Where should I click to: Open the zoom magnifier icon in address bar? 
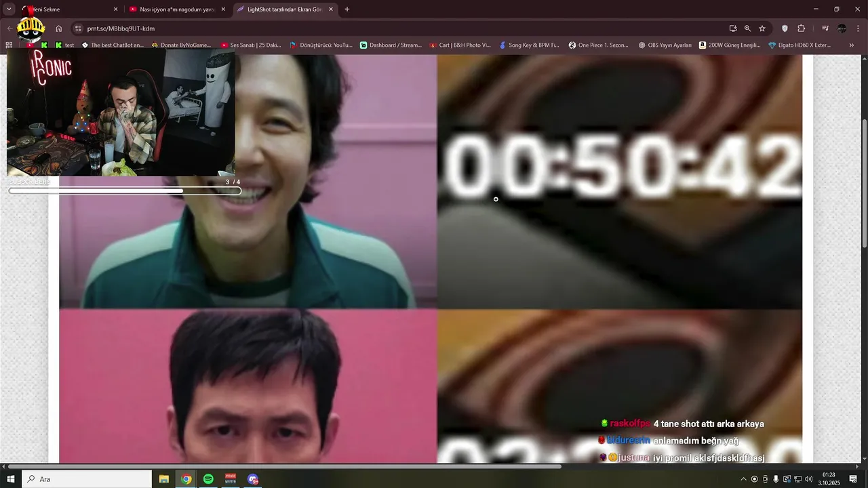(x=747, y=28)
